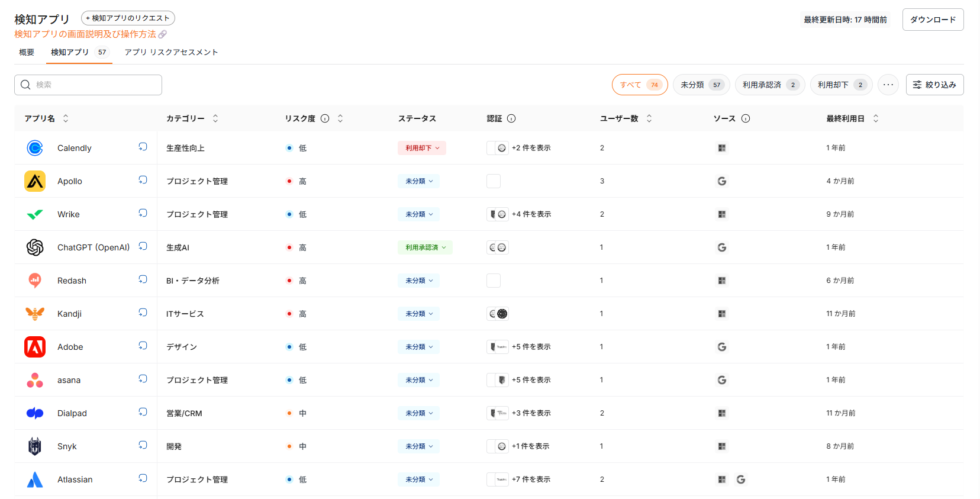Select the 利用却下 2 filter chip
The height and width of the screenshot is (499, 980).
coord(842,85)
